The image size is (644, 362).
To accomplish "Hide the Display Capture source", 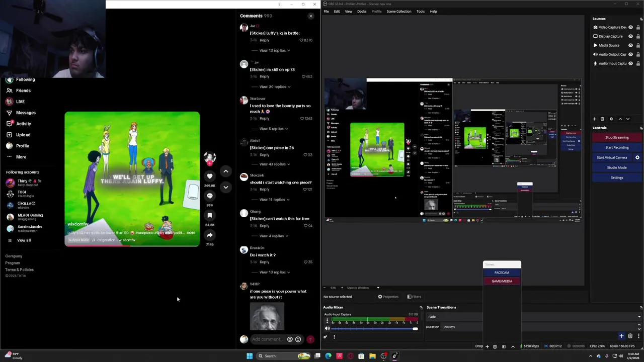I will click(630, 36).
